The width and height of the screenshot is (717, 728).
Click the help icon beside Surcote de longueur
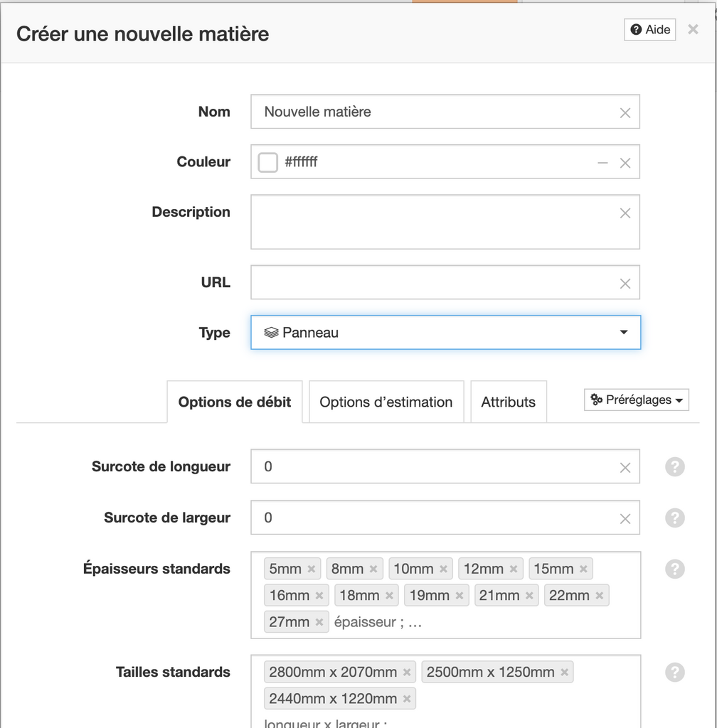pyautogui.click(x=675, y=466)
